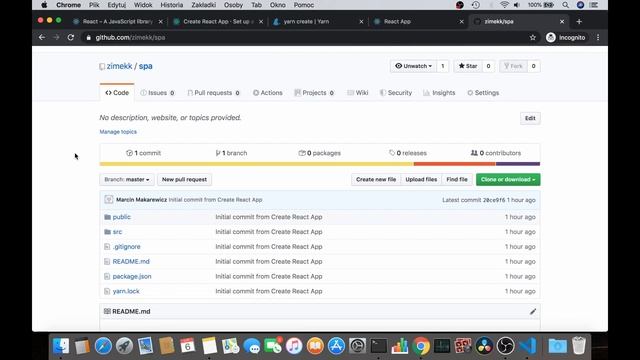
Task: Open Google Chrome from the dock
Action: (x=421, y=346)
